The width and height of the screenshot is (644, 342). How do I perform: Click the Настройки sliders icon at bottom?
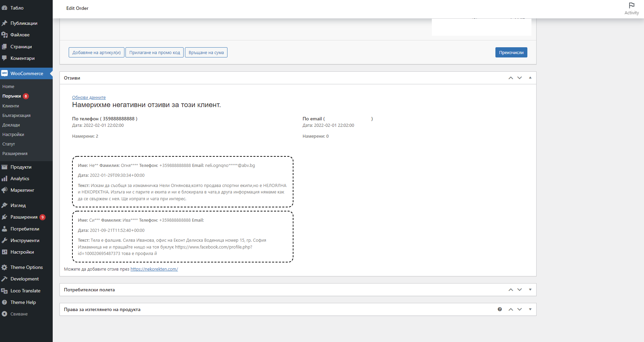pyautogui.click(x=4, y=252)
